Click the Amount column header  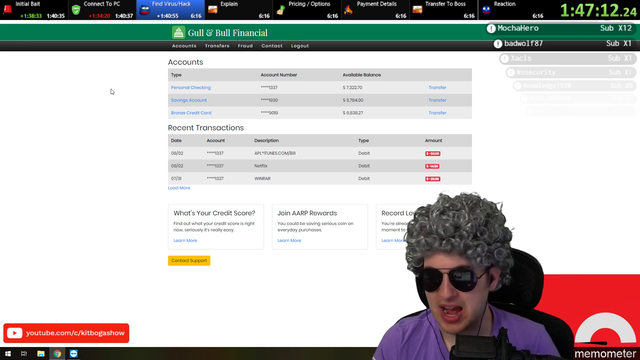coord(433,141)
